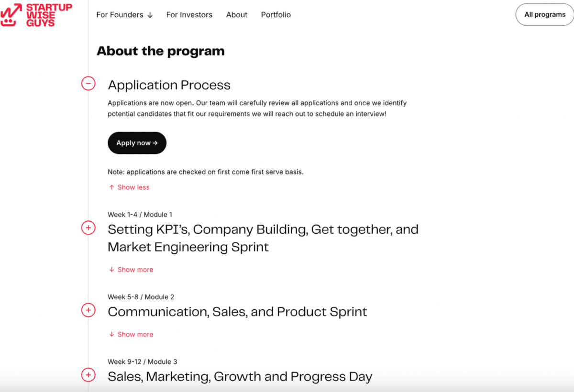
Task: Open the About page
Action: tap(236, 15)
